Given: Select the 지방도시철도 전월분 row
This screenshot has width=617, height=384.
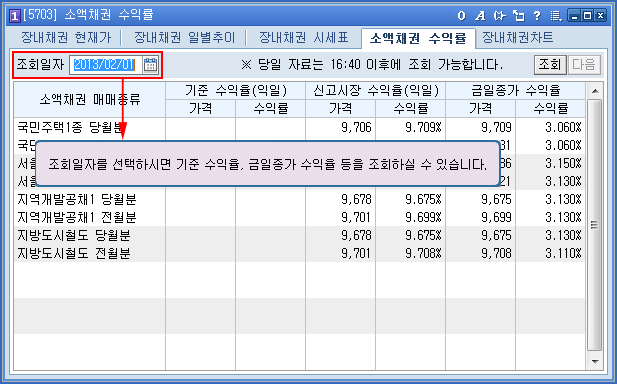Looking at the screenshot, I should click(299, 253).
